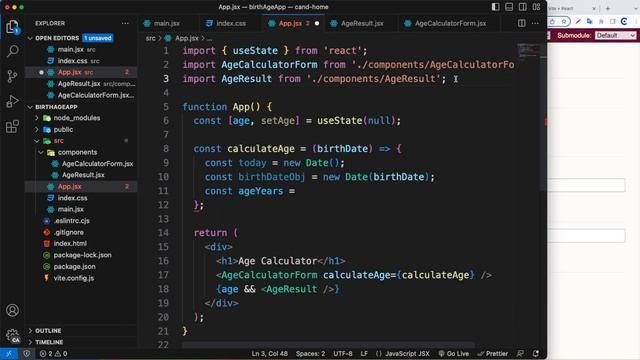Expand the public folder
The width and height of the screenshot is (640, 360).
point(63,129)
